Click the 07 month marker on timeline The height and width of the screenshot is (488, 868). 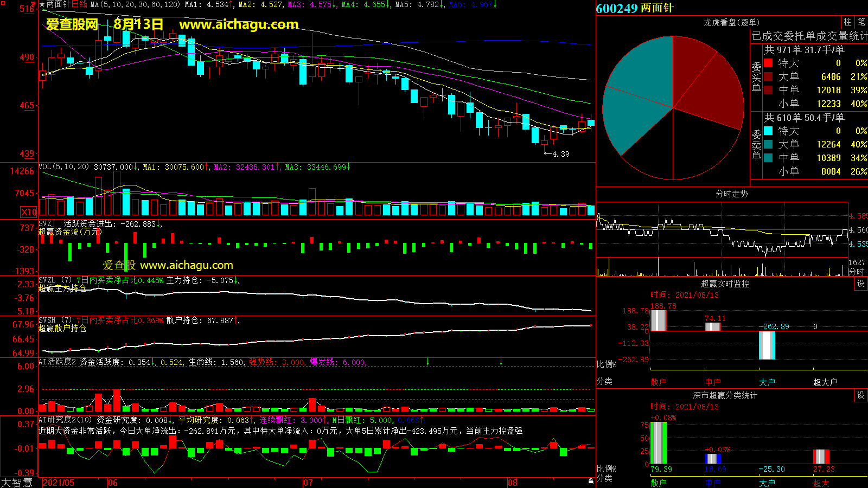(x=308, y=483)
